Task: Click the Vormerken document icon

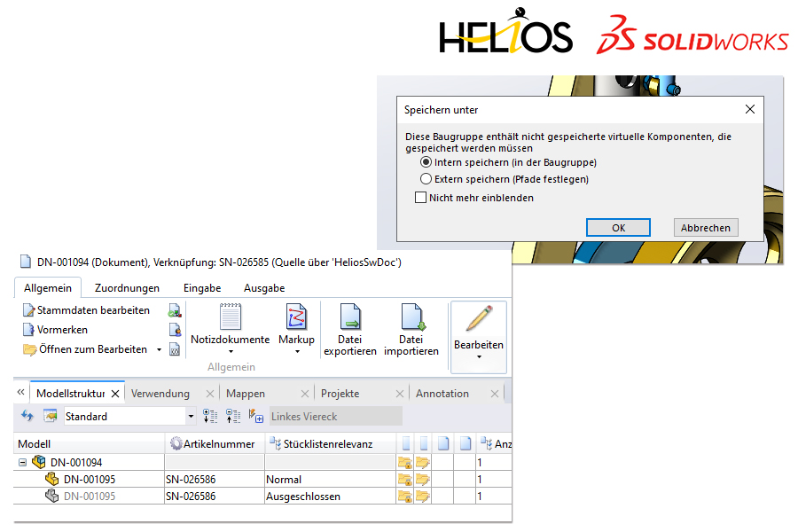Action: tap(28, 329)
